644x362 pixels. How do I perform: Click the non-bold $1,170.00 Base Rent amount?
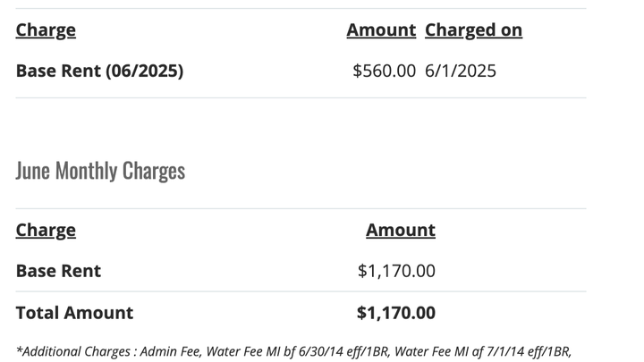396,271
